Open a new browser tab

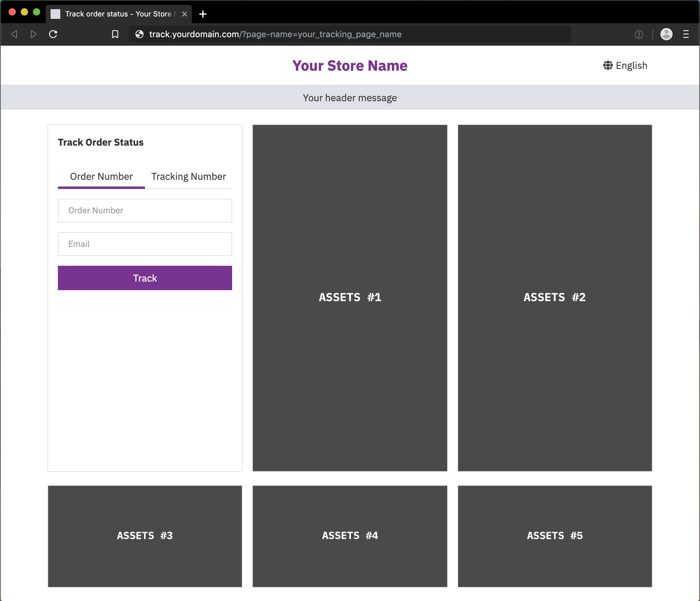tap(203, 14)
